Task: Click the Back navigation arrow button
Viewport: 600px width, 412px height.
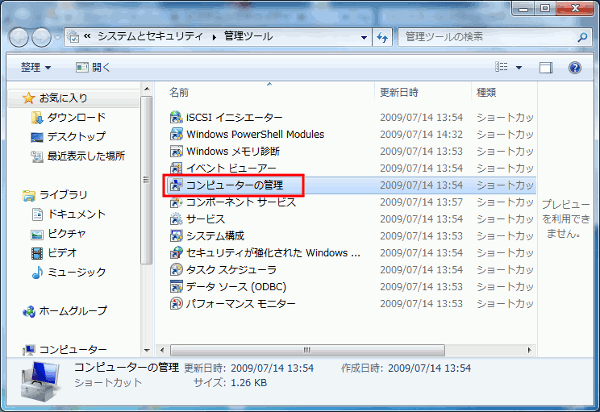Action: [x=20, y=38]
